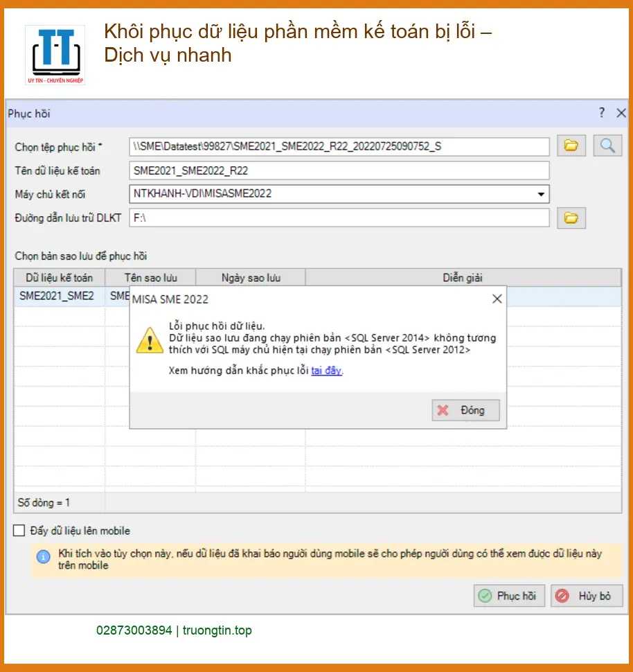Click the 'Số dòng = 1' row count
633x672 pixels.
pyautogui.click(x=44, y=502)
